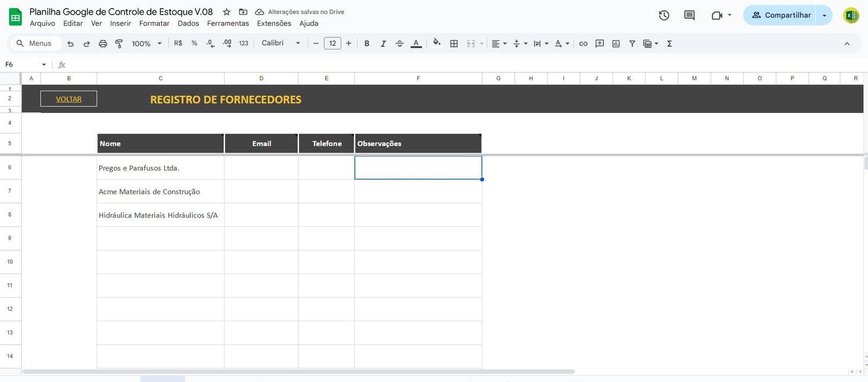
Task: Click the document title text
Action: (121, 11)
